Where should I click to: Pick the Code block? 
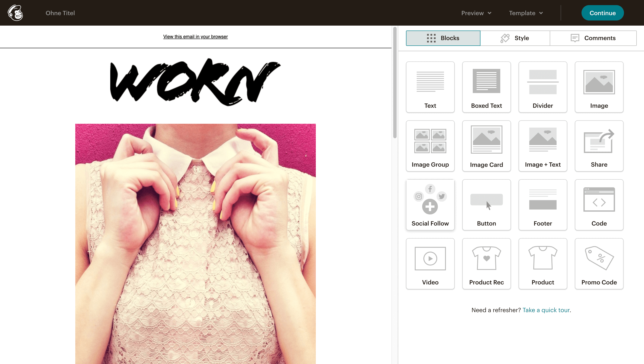599,205
